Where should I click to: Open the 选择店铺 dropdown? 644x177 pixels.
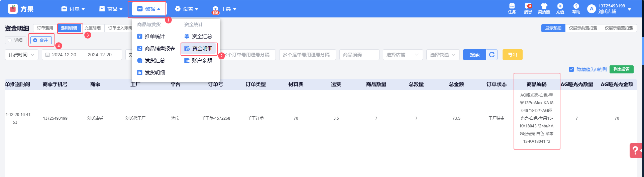click(403, 55)
